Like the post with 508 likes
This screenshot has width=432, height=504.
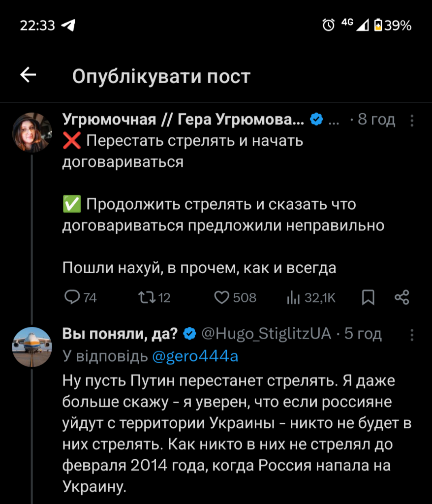tap(236, 297)
